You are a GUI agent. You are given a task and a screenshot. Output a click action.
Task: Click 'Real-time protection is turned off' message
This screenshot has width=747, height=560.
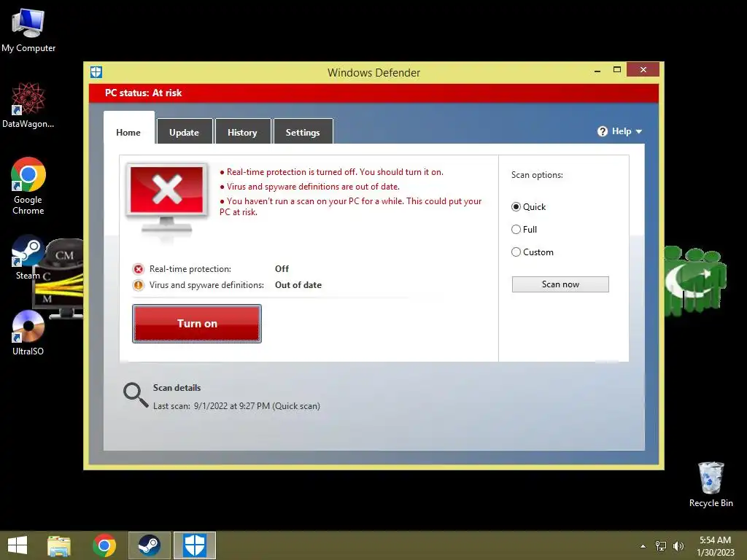tap(332, 172)
